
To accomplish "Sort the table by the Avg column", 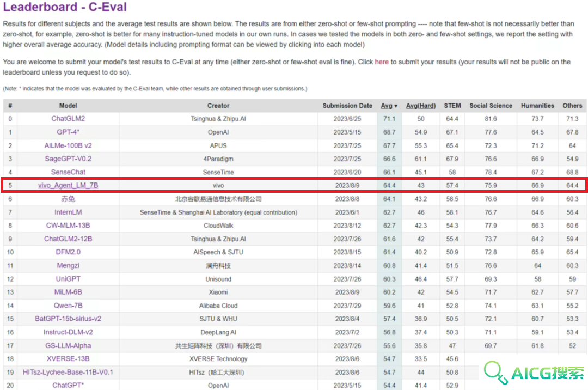I will point(389,106).
